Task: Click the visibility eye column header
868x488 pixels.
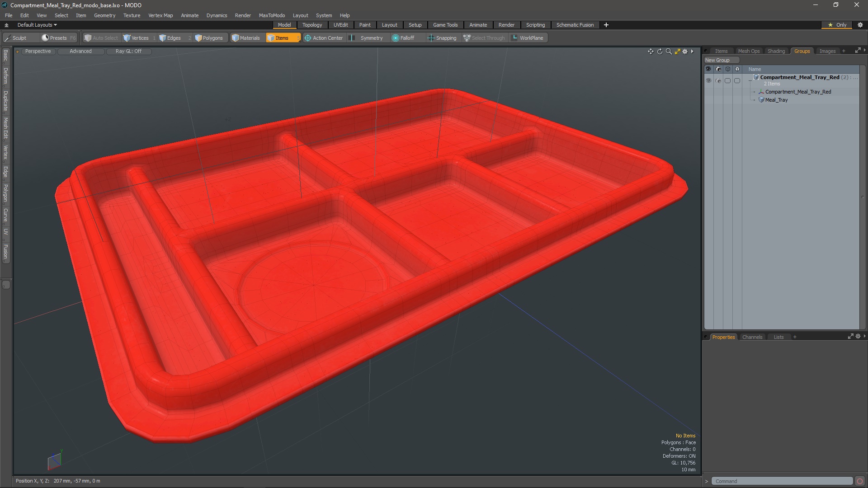Action: pos(708,69)
